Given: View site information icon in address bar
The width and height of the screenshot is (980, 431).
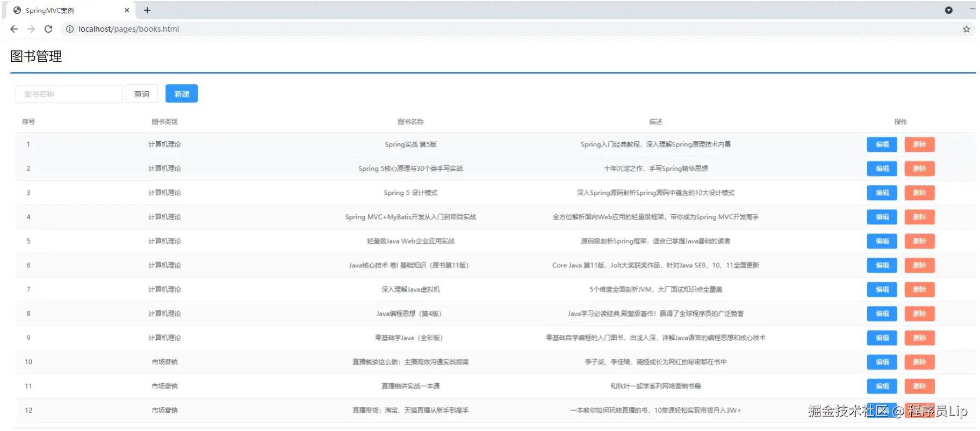Looking at the screenshot, I should click(70, 29).
